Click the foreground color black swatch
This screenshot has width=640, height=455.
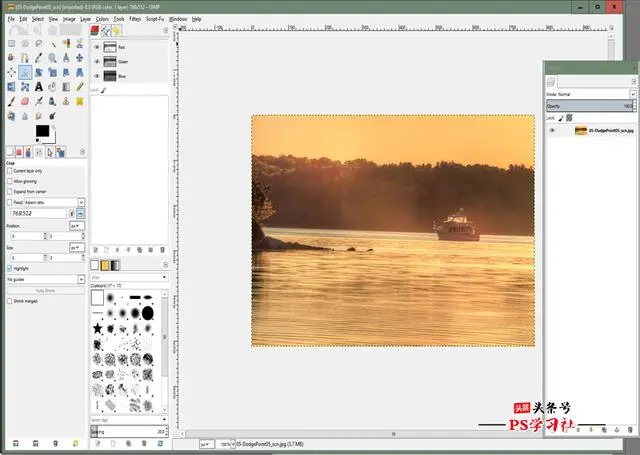tap(42, 131)
